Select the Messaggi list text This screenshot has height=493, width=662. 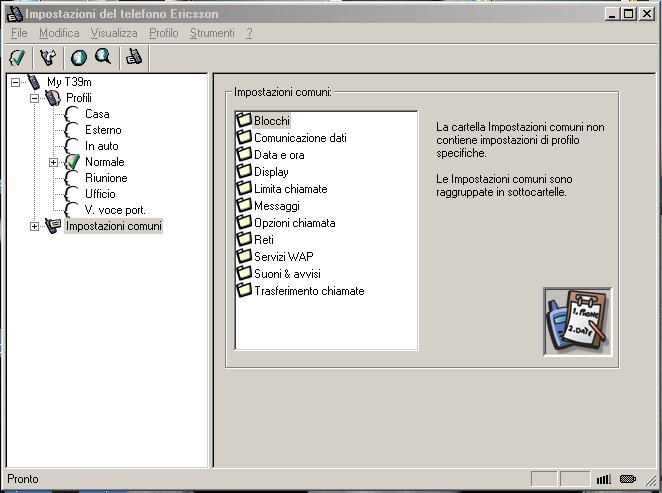(x=277, y=206)
